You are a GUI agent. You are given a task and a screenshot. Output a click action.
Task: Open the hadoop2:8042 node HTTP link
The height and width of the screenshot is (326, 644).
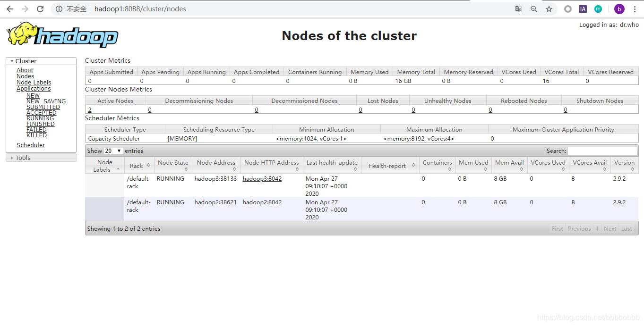(262, 202)
